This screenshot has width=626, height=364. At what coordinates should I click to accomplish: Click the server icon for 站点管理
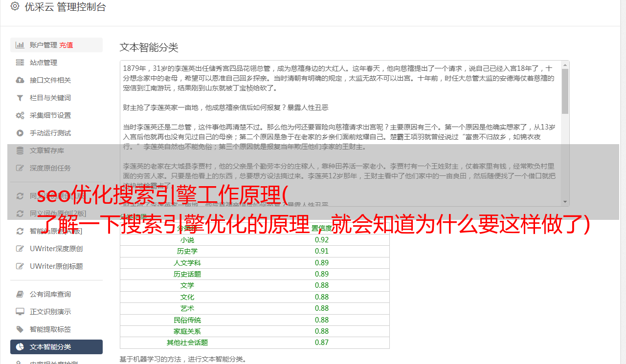pos(20,63)
